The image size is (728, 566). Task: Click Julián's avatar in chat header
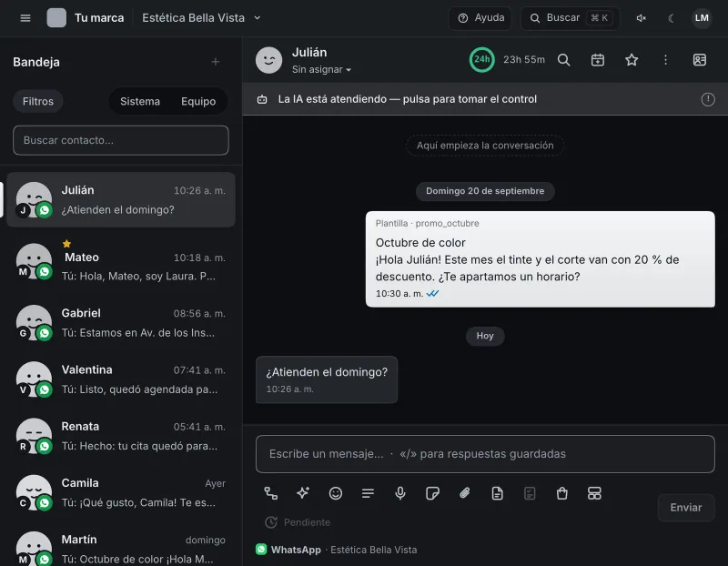[x=268, y=60]
